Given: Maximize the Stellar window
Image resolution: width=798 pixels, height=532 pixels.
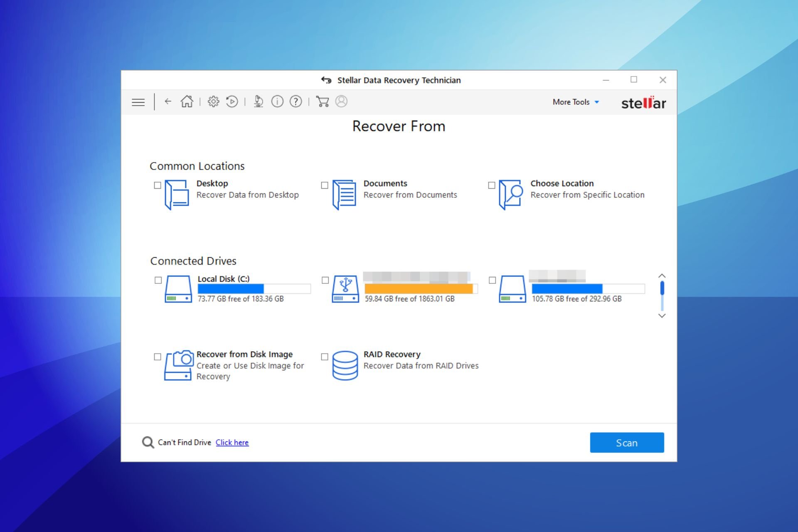Looking at the screenshot, I should 634,79.
